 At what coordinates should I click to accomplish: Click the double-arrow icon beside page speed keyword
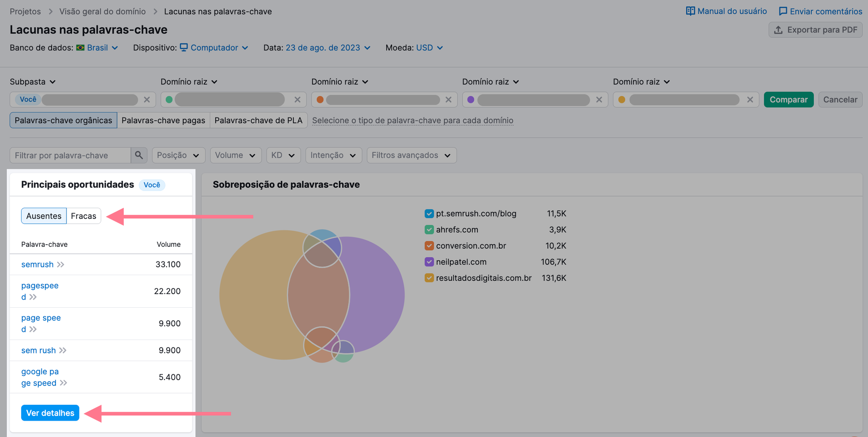[33, 329]
